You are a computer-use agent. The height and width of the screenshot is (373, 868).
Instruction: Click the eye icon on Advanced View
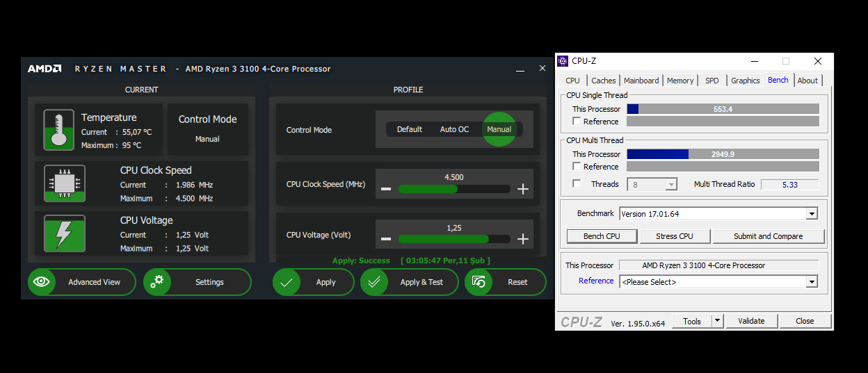[42, 282]
